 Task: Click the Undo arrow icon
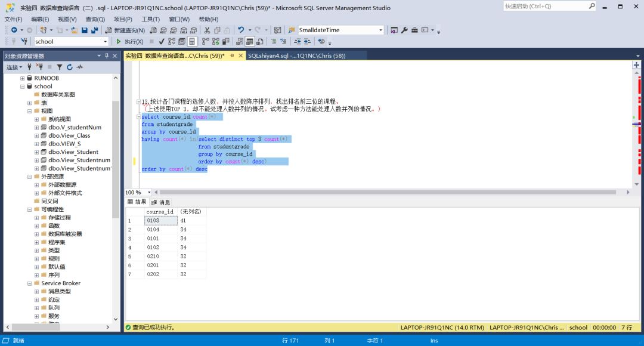point(241,30)
